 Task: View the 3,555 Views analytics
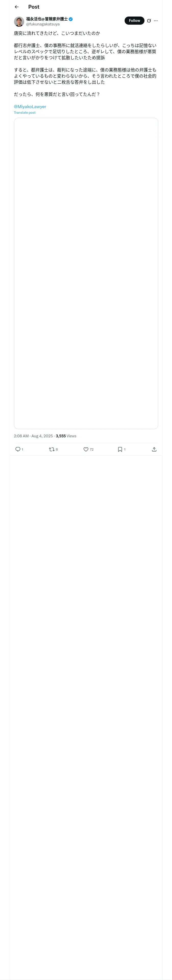coord(66,436)
